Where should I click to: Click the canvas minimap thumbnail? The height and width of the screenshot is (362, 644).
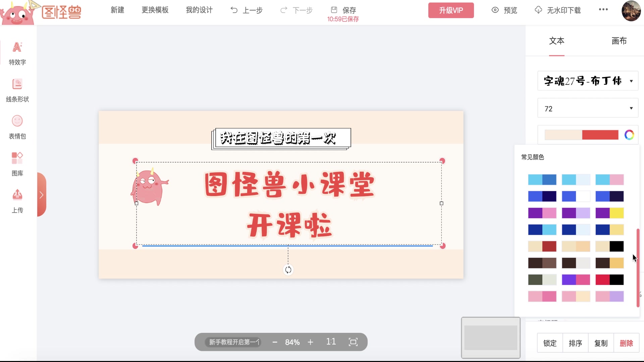(491, 338)
